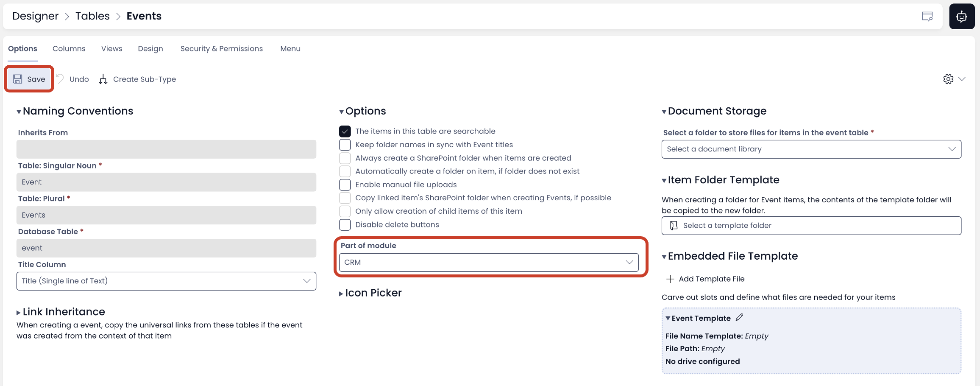
Task: Click the Designer breadcrumb link
Action: click(36, 16)
